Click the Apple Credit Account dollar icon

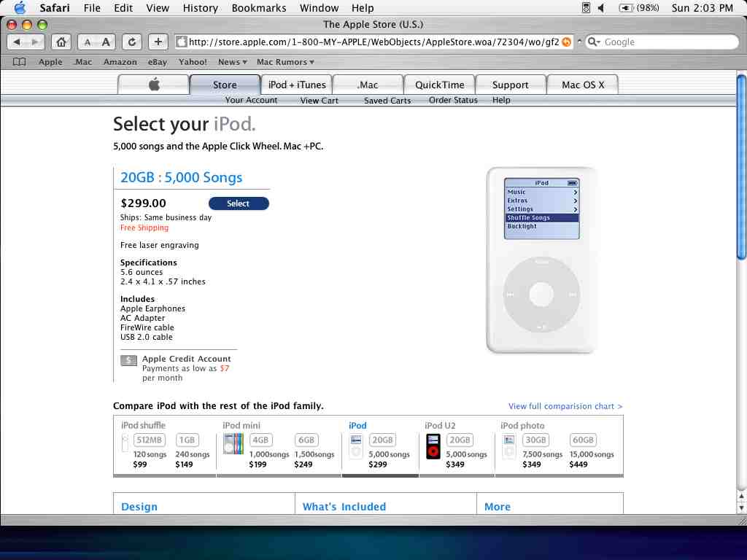point(128,360)
